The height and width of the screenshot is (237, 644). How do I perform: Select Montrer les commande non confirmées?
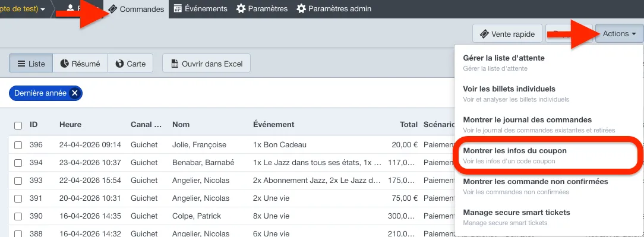pyautogui.click(x=549, y=186)
